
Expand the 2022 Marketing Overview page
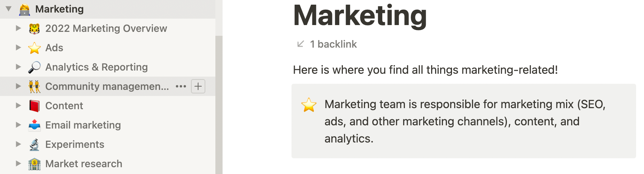[x=18, y=28]
